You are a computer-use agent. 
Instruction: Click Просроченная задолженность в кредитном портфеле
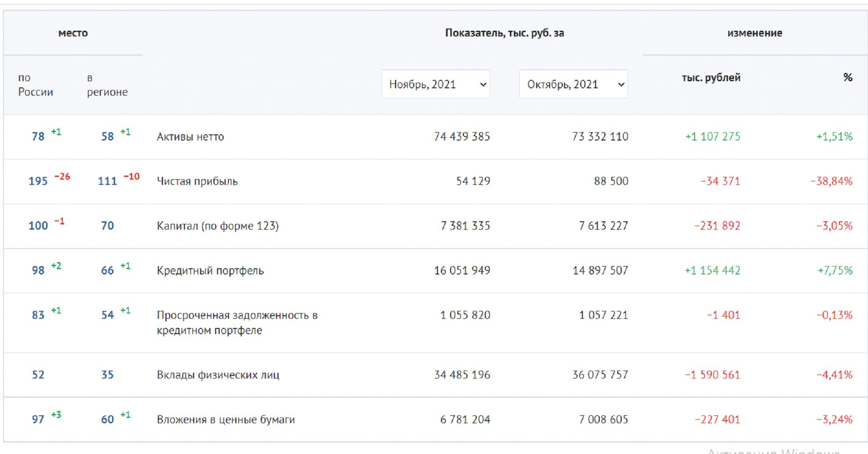[x=237, y=323]
